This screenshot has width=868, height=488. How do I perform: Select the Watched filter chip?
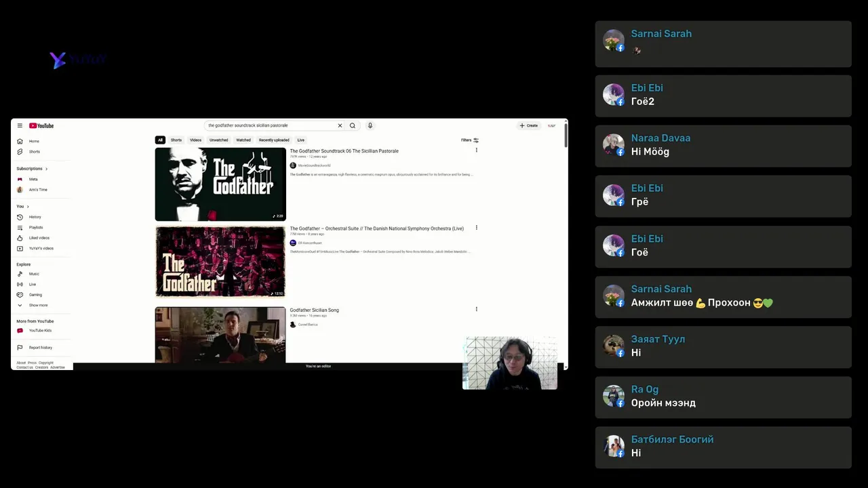(243, 140)
